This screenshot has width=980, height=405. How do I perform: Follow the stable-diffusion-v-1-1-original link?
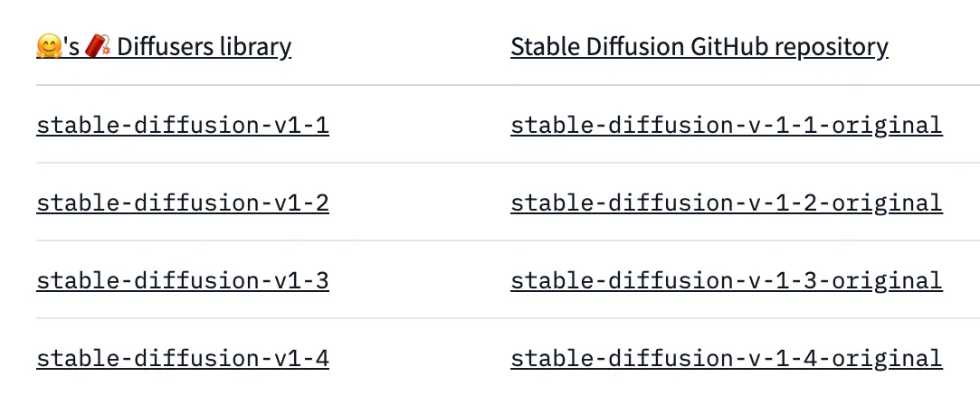point(727,126)
